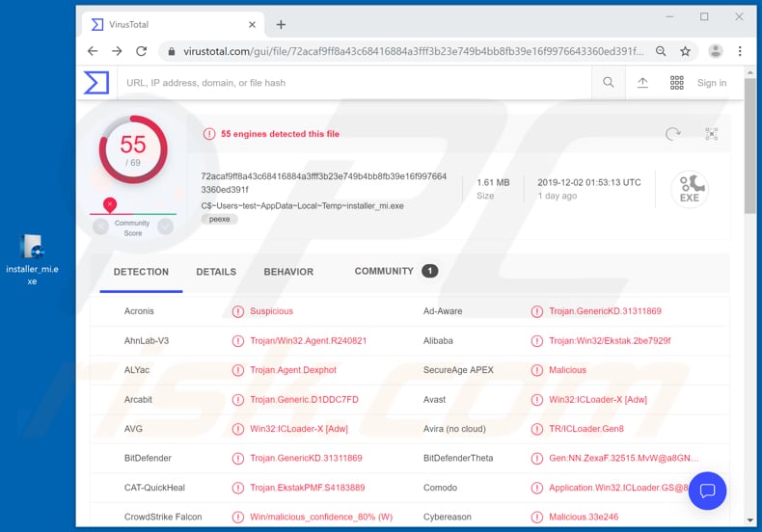Click Malicious result for SecureAge APEX
This screenshot has height=532, width=762.
pos(567,370)
